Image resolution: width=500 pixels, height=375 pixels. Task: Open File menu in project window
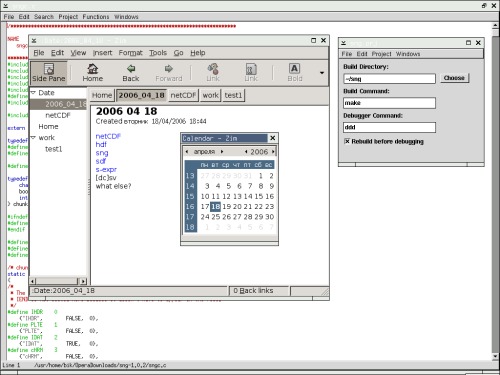pos(347,54)
